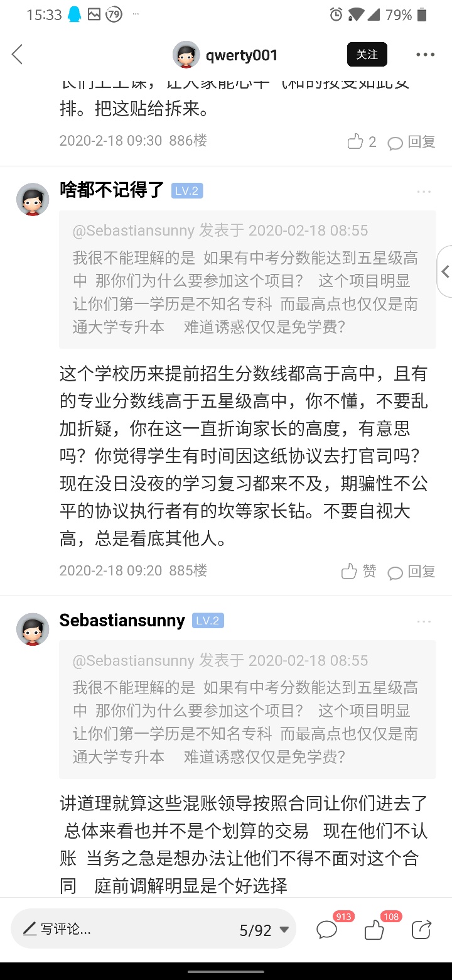Open quoted Sebastiansunny post in 885楼 comment

(247, 280)
